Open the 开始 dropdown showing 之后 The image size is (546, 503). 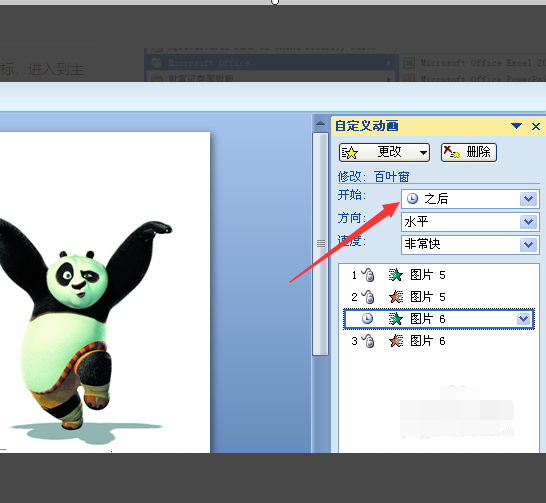[x=470, y=199]
